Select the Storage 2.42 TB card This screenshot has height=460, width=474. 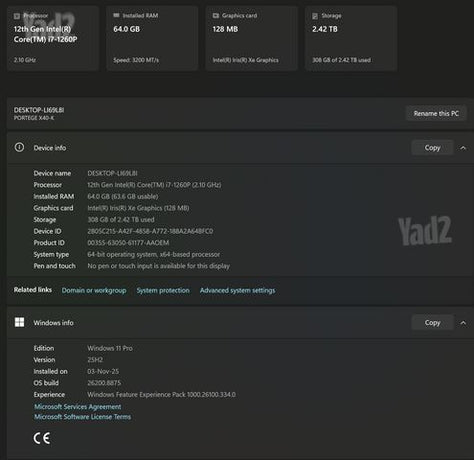tap(351, 38)
